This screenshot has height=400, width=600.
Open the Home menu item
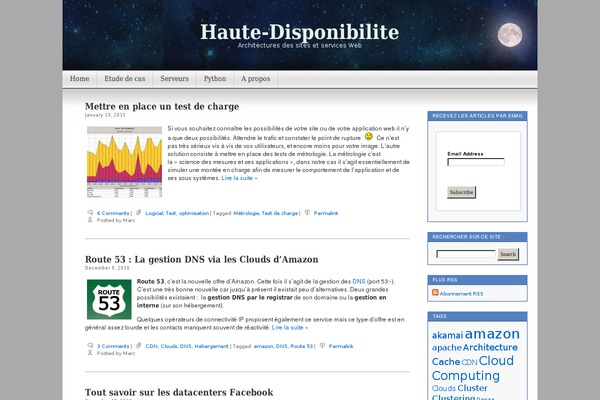pyautogui.click(x=80, y=79)
